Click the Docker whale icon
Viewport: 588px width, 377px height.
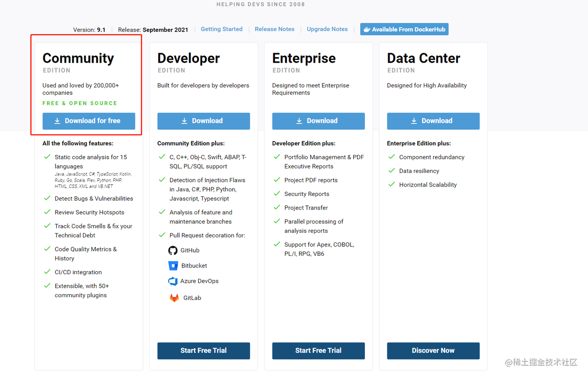[x=367, y=29]
